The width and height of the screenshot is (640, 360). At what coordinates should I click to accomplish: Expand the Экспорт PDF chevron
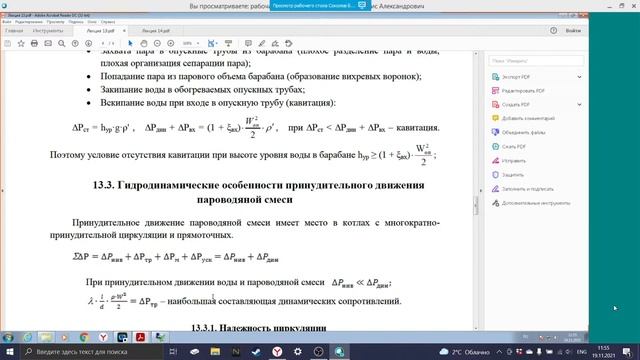coord(579,77)
